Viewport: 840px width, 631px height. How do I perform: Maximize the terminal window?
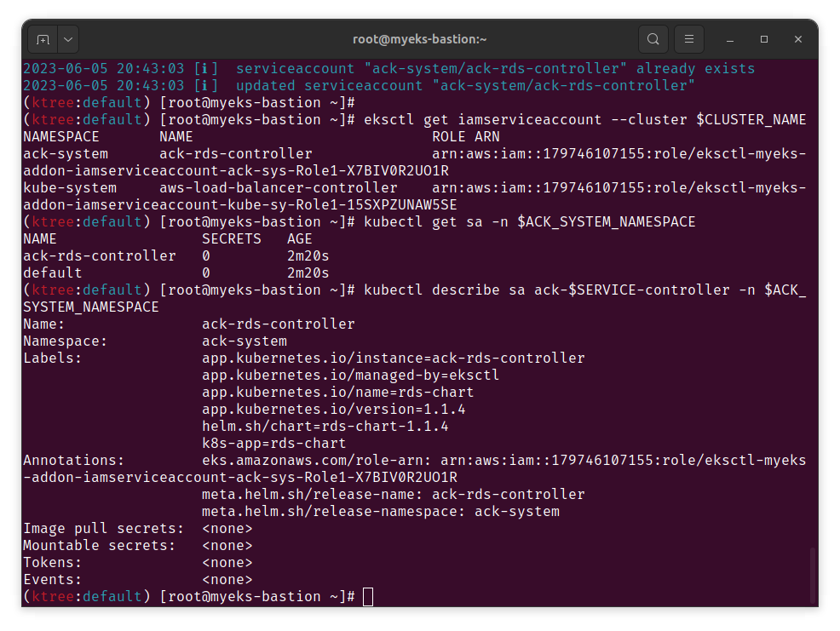point(764,40)
